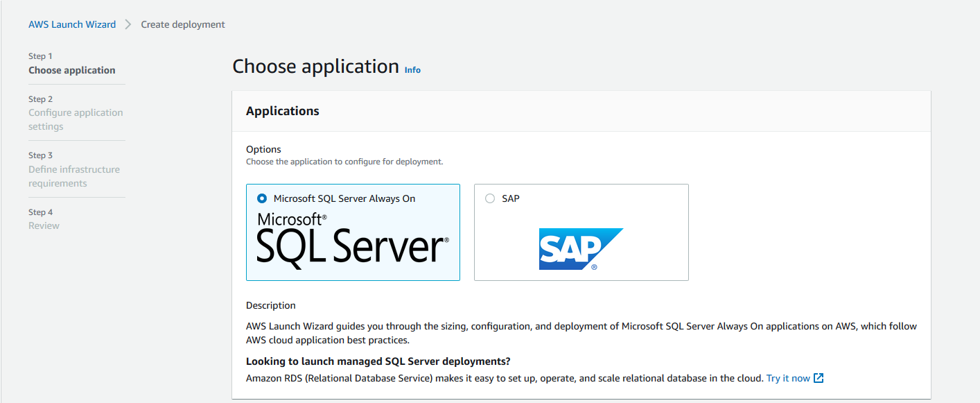The width and height of the screenshot is (980, 403).
Task: Click the Microsoft SQL Server Always On label text
Action: (344, 198)
